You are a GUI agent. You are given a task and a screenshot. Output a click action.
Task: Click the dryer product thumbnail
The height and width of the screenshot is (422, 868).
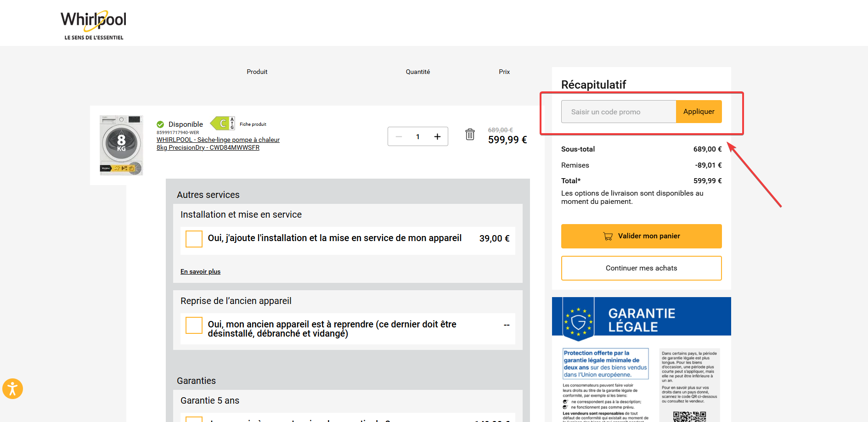(x=121, y=145)
